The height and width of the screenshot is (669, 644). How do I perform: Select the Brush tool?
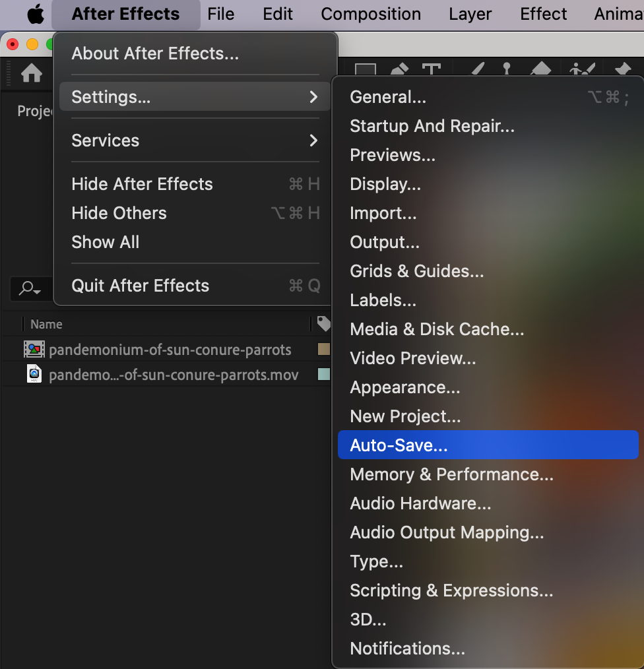click(x=478, y=69)
